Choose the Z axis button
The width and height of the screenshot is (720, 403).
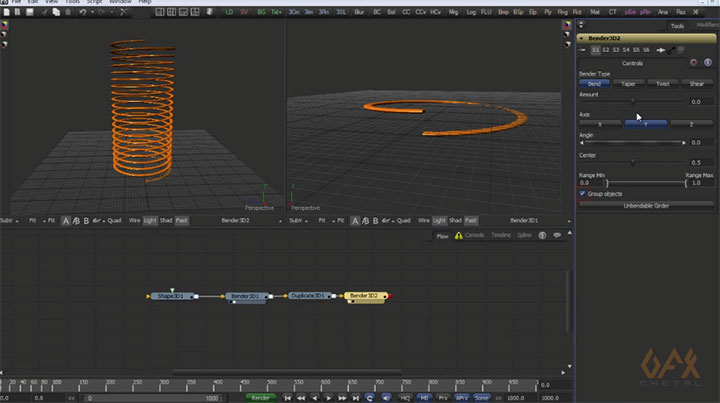click(x=692, y=124)
